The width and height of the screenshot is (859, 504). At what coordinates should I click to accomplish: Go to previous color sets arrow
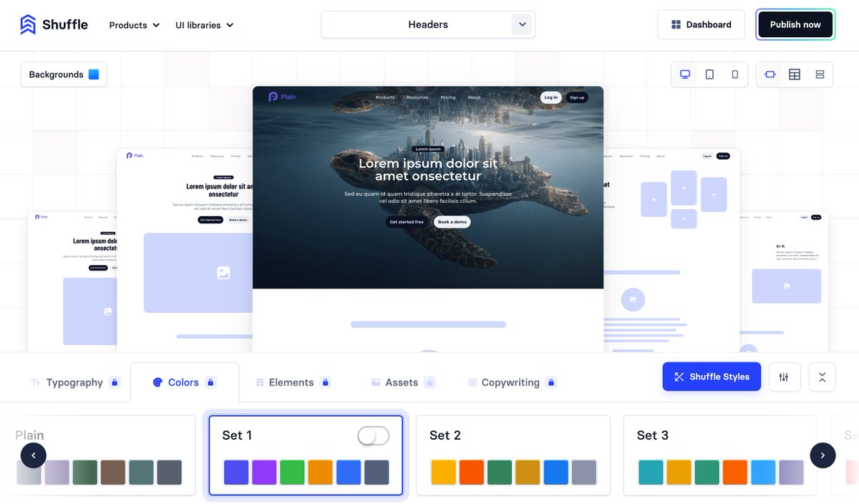click(x=34, y=455)
